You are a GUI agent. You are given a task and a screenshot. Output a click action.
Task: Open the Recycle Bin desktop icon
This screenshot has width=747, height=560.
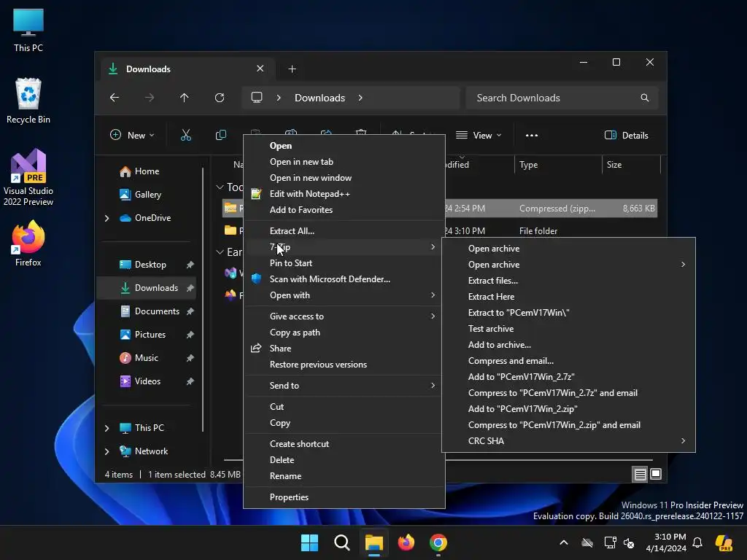pyautogui.click(x=28, y=101)
